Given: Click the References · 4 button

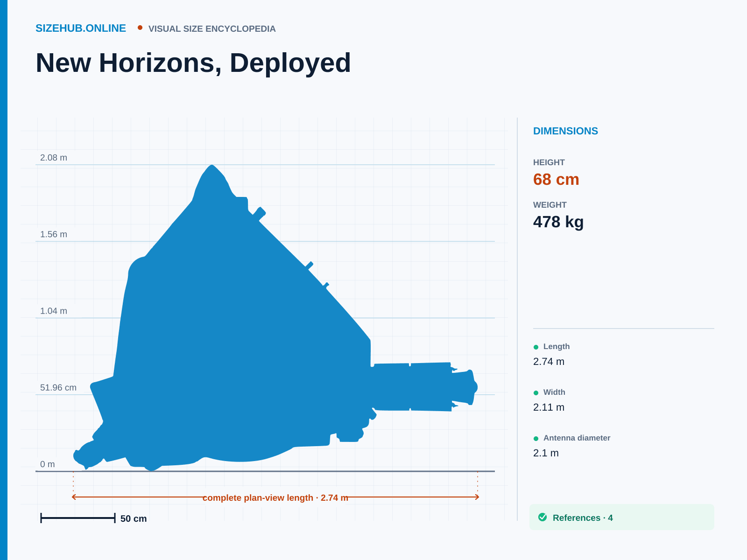Looking at the screenshot, I should (x=622, y=517).
